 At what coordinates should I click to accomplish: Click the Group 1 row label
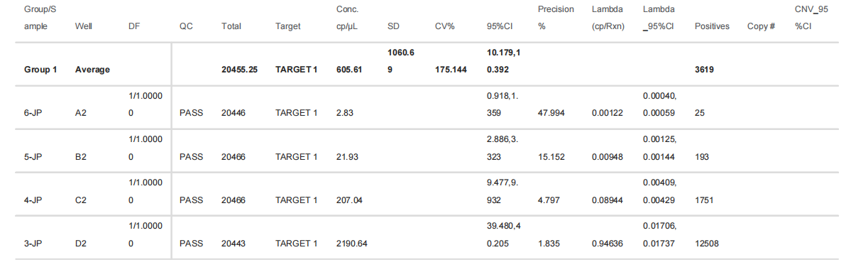40,70
